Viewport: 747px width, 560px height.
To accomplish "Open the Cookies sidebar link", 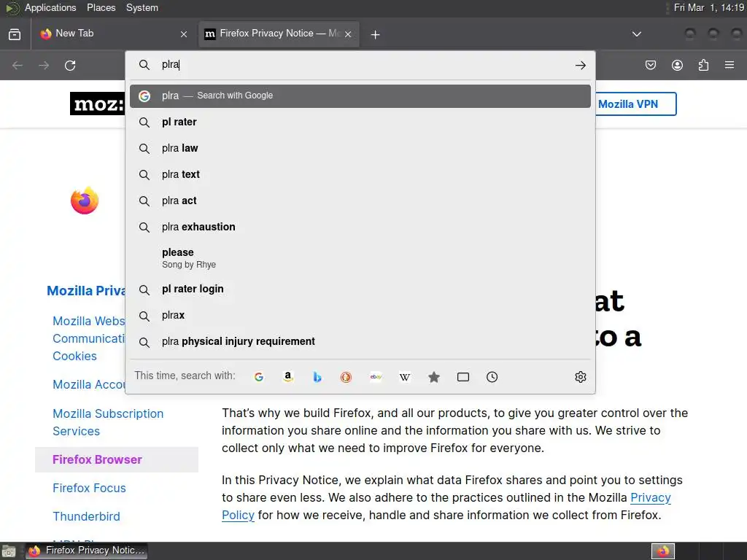I will (74, 356).
